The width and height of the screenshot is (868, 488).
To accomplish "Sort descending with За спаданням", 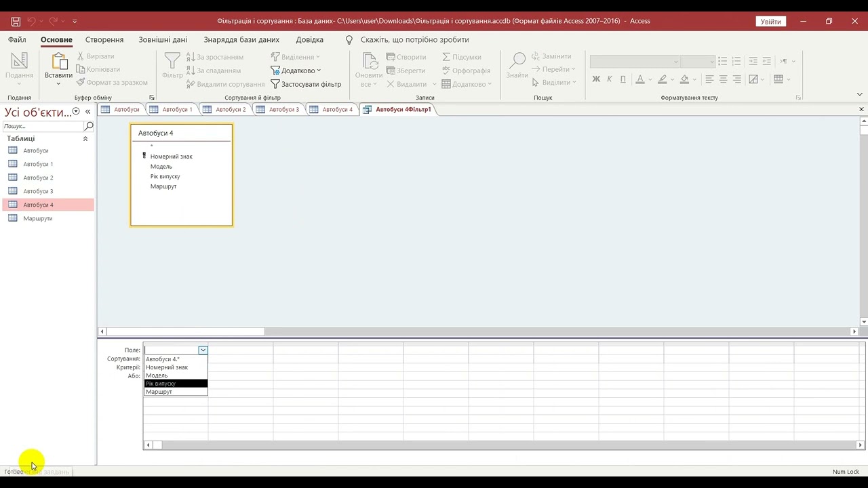I will 213,70.
